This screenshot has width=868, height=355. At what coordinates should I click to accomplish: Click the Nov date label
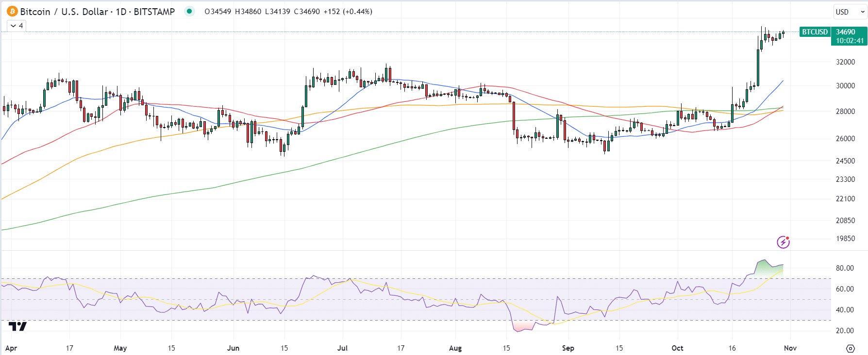pyautogui.click(x=790, y=348)
